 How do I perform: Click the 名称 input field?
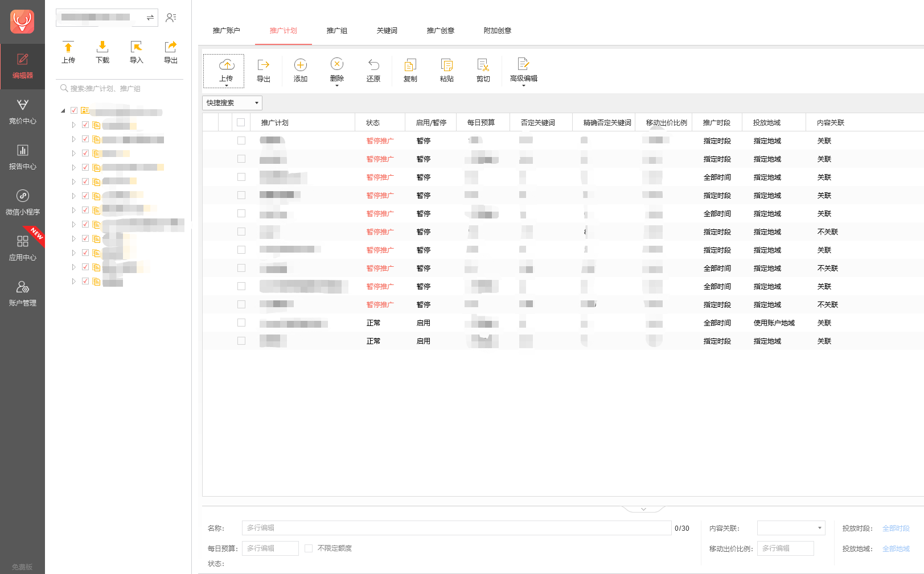457,528
